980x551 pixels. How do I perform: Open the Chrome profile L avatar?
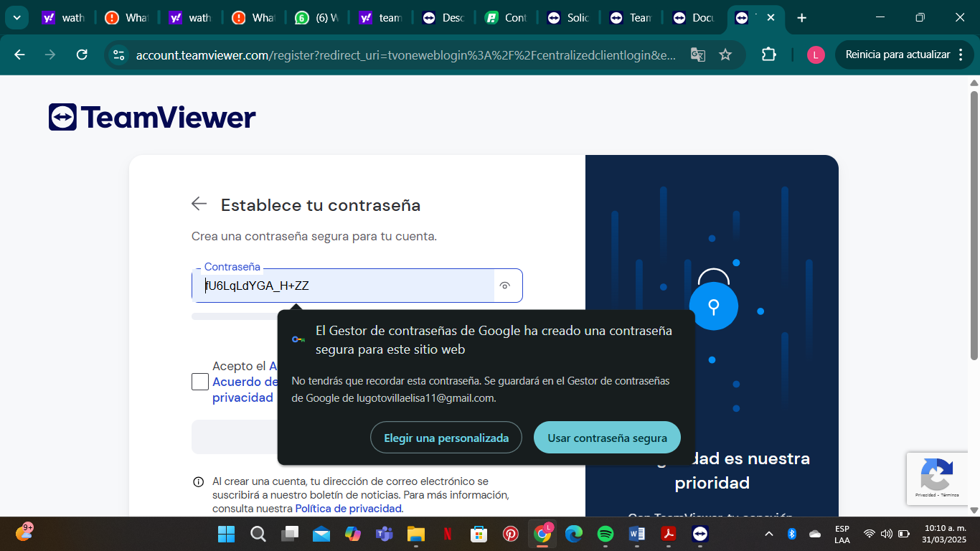[x=816, y=55]
